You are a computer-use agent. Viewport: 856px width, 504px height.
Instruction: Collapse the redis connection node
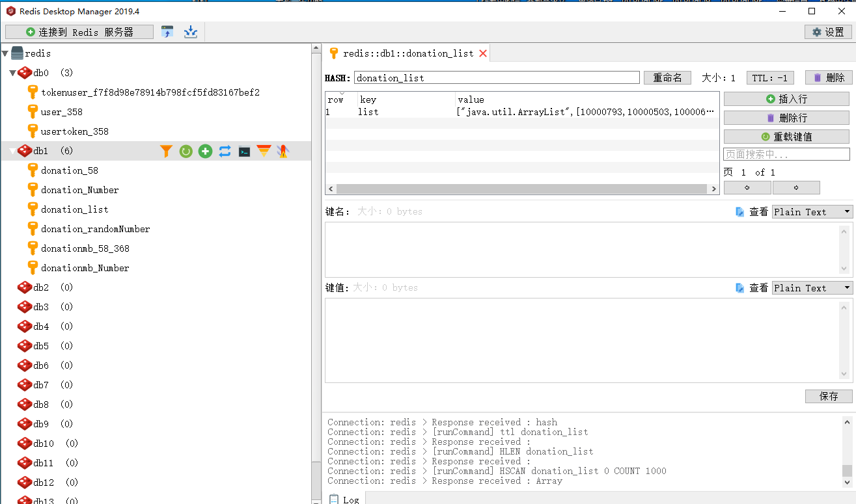point(5,53)
